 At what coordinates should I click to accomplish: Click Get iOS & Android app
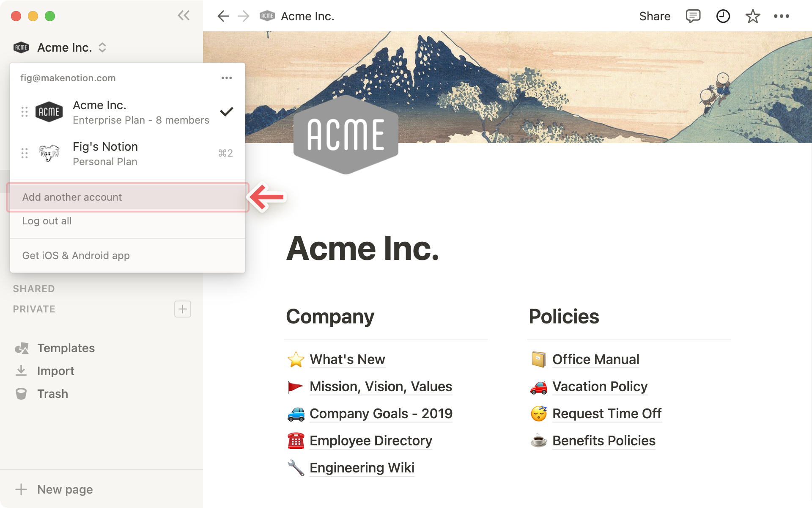pyautogui.click(x=76, y=256)
